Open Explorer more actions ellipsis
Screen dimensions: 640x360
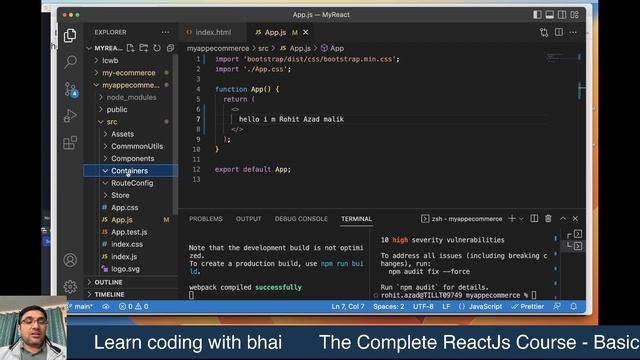pyautogui.click(x=165, y=32)
